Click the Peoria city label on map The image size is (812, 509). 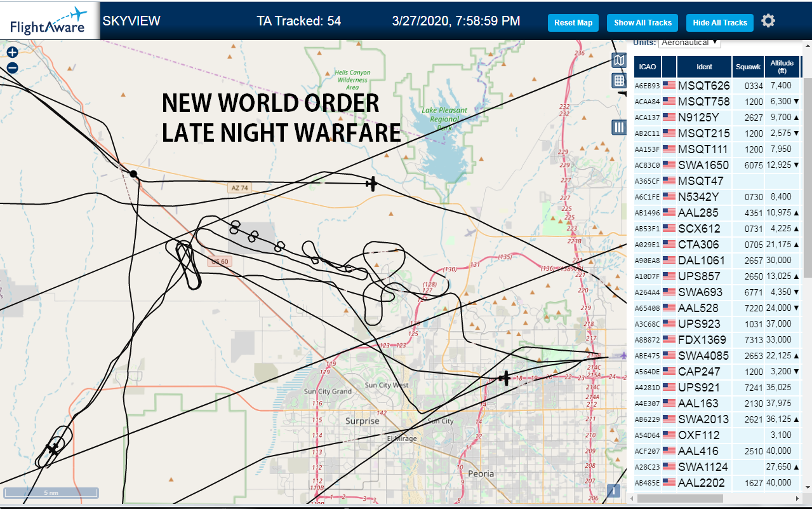click(481, 473)
